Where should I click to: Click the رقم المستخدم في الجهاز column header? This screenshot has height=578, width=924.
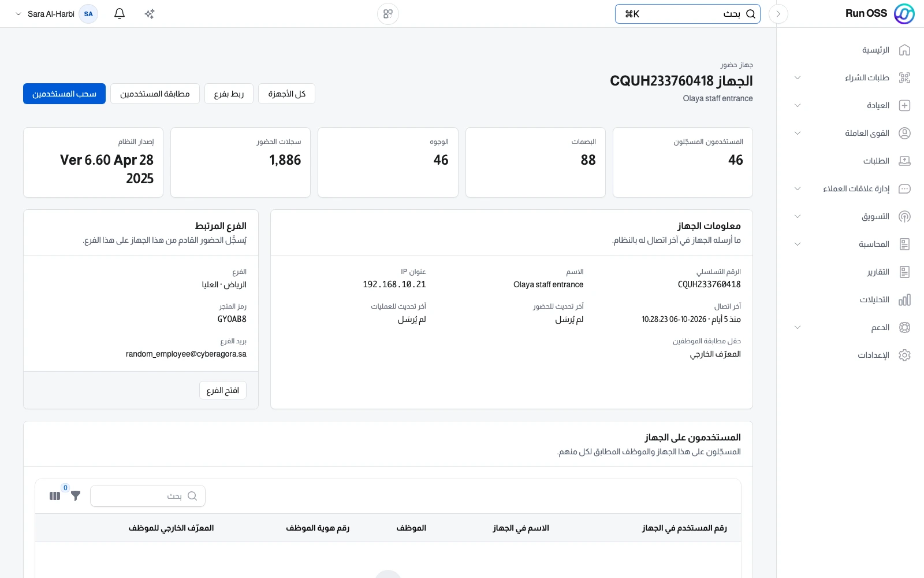coord(684,528)
